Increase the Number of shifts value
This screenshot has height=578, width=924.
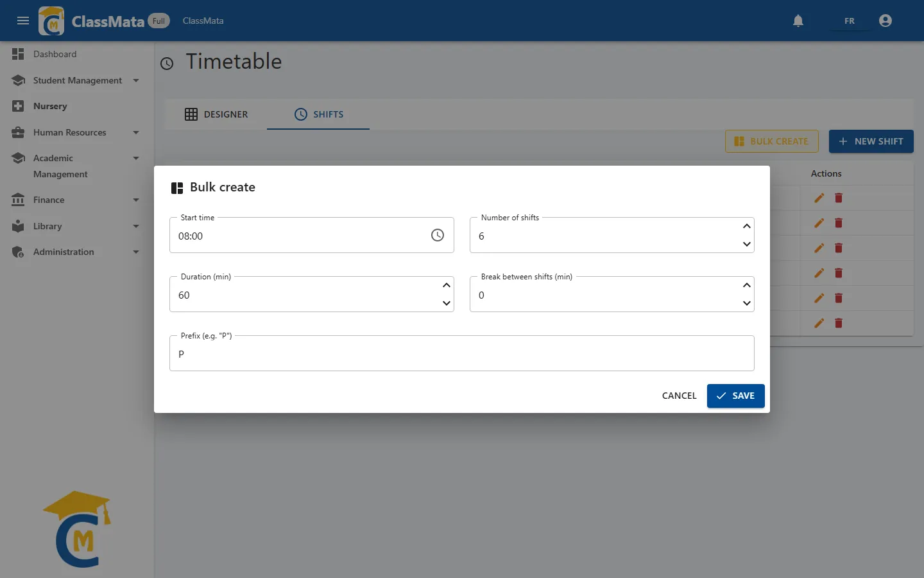click(747, 226)
